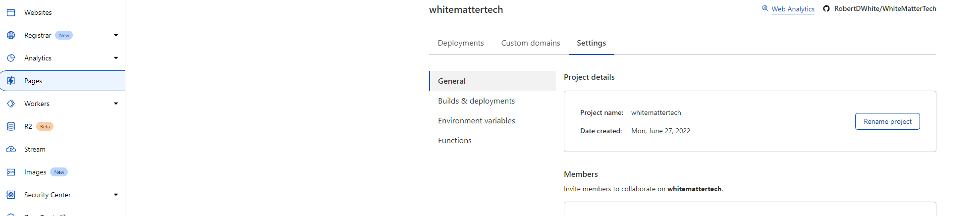Expand the Security Center submenu arrow
Image resolution: width=980 pixels, height=216 pixels.
click(116, 195)
